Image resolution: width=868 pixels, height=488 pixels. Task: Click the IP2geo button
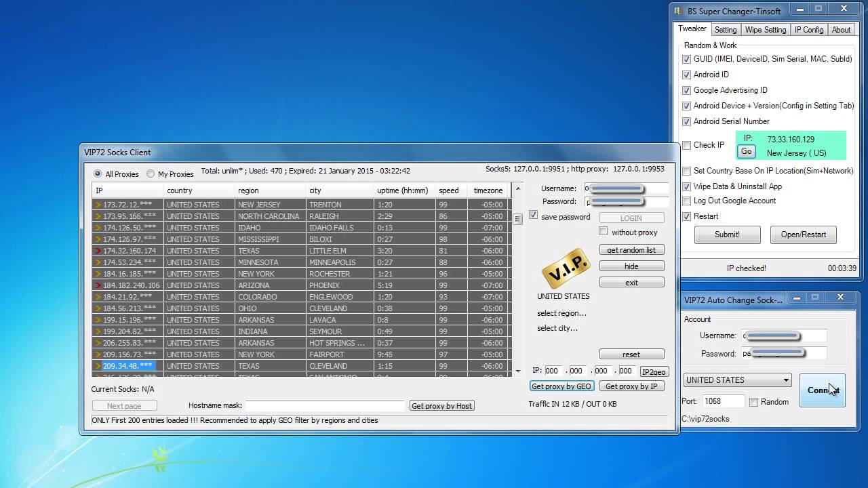coord(654,371)
